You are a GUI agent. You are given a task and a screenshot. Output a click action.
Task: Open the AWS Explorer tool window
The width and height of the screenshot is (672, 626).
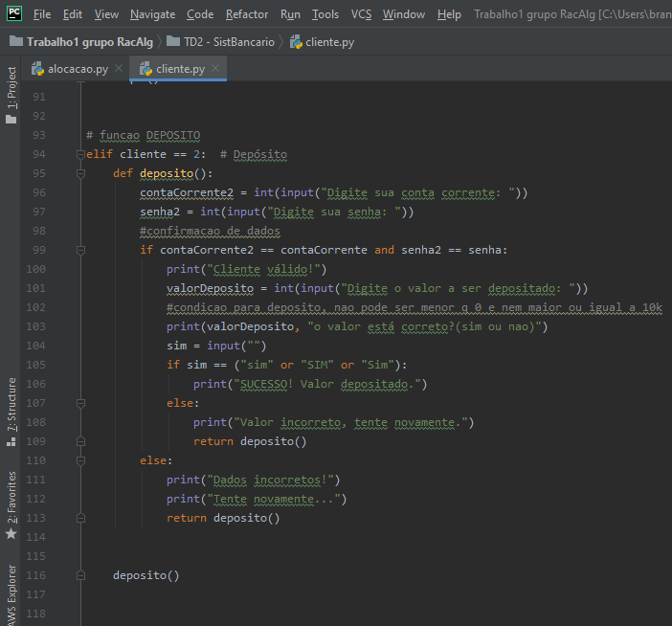pos(11,595)
